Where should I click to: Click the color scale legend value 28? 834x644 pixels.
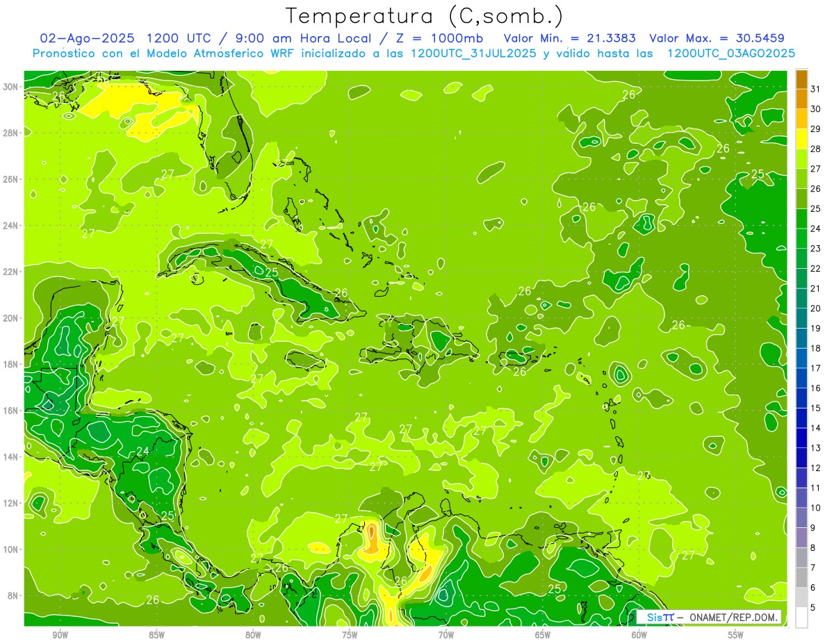tap(816, 149)
